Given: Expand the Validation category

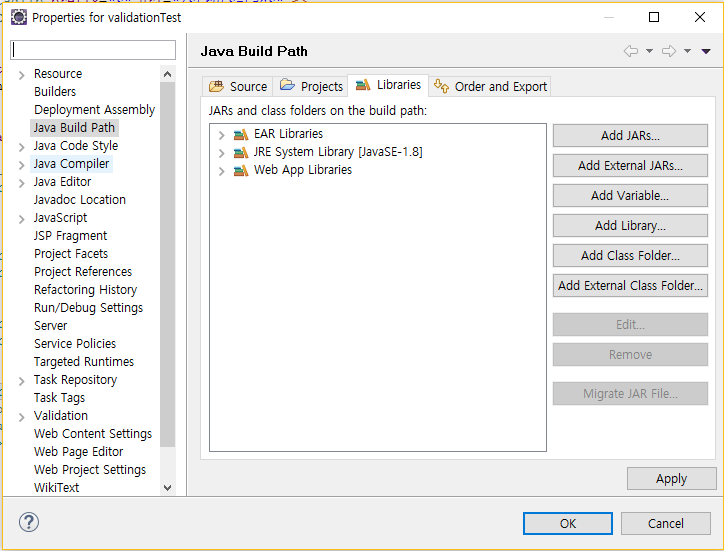Looking at the screenshot, I should click(21, 417).
